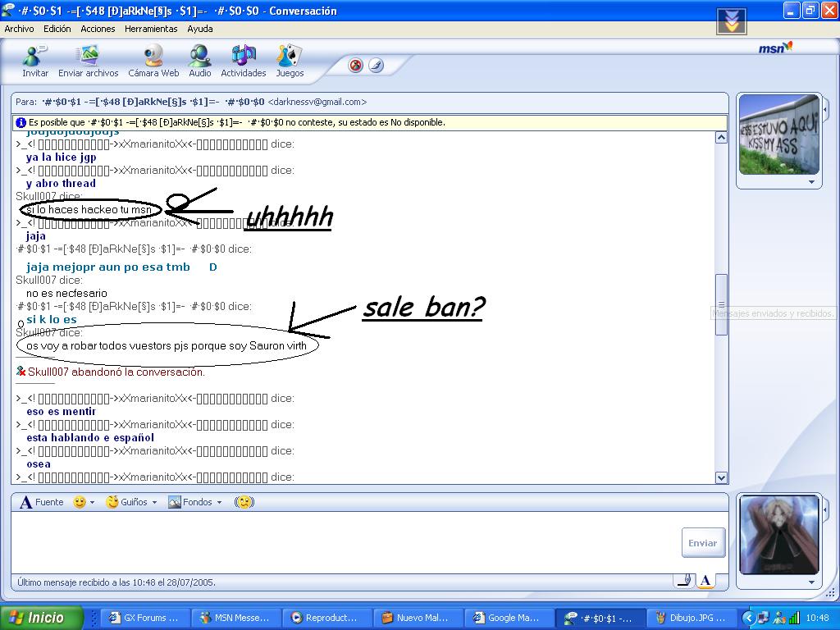840x630 pixels.
Task: Open the Ayuda menu
Action: click(200, 29)
